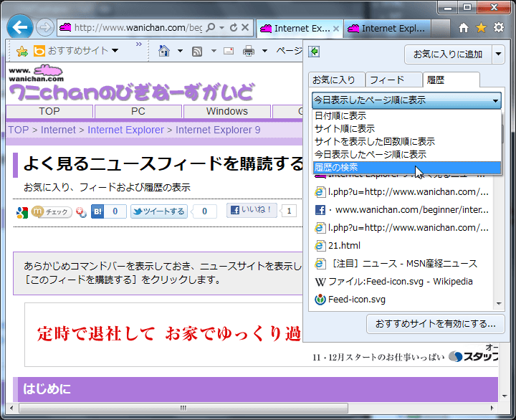Open the Tools gear icon

pyautogui.click(x=499, y=27)
